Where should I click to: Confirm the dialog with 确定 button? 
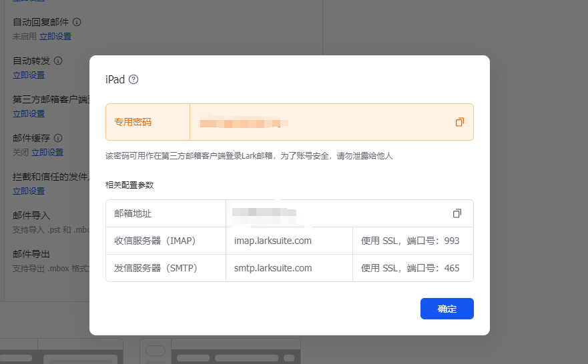[447, 309]
